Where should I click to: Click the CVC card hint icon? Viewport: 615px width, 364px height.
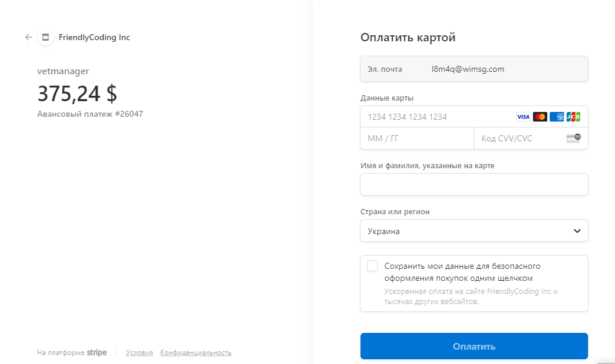pos(574,138)
